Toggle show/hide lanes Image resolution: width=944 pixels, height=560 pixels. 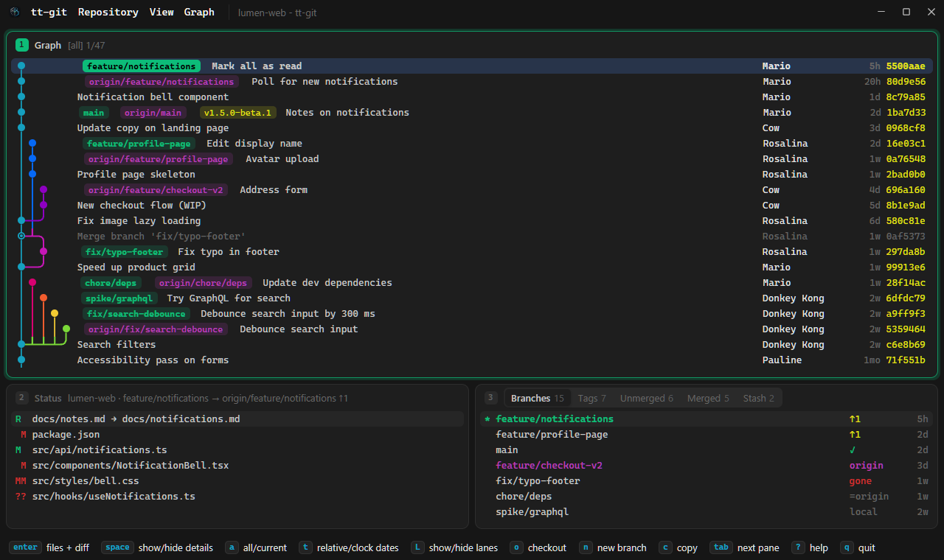(454, 547)
